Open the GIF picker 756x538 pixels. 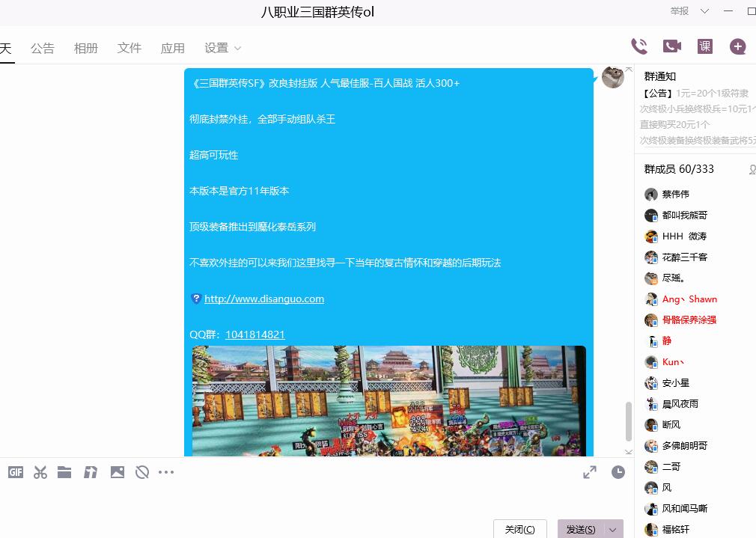pyautogui.click(x=16, y=472)
